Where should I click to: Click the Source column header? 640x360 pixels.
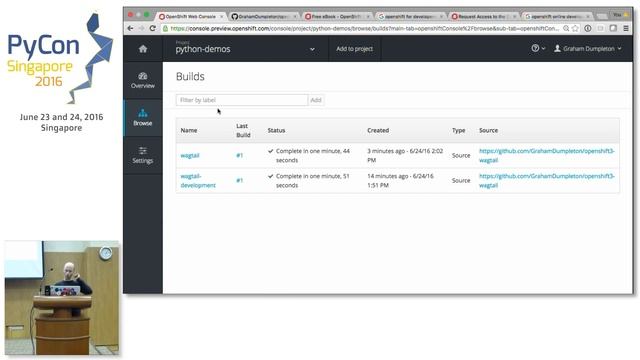[x=488, y=130]
